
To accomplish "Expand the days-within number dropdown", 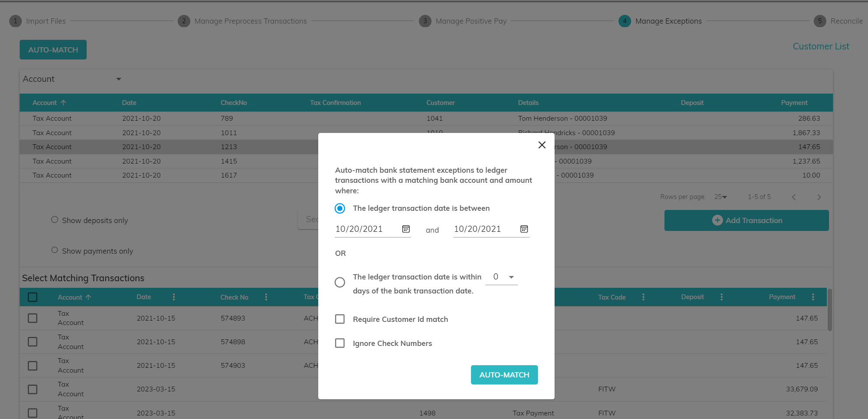I will (511, 277).
